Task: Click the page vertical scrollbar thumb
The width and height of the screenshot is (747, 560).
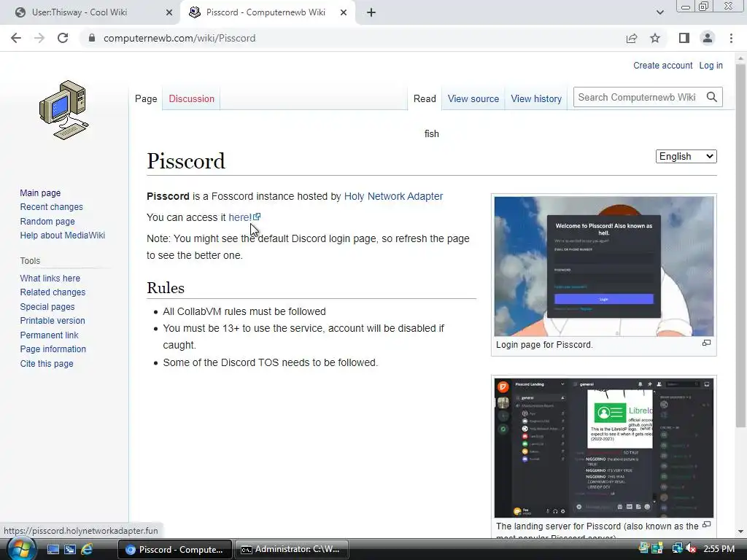Action: pyautogui.click(x=740, y=245)
